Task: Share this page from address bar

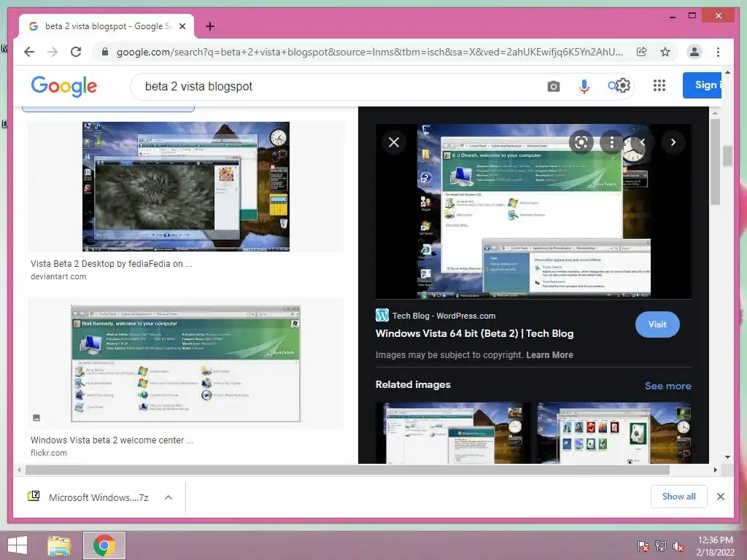Action: tap(642, 52)
